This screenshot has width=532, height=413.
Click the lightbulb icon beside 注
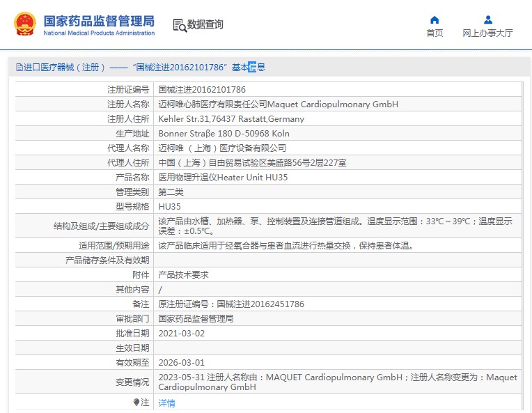136,402
